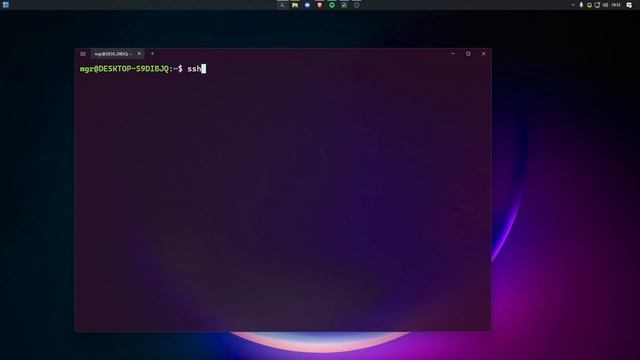Close the mgr@DESK terminal tab
The image size is (640, 360).
[x=139, y=53]
